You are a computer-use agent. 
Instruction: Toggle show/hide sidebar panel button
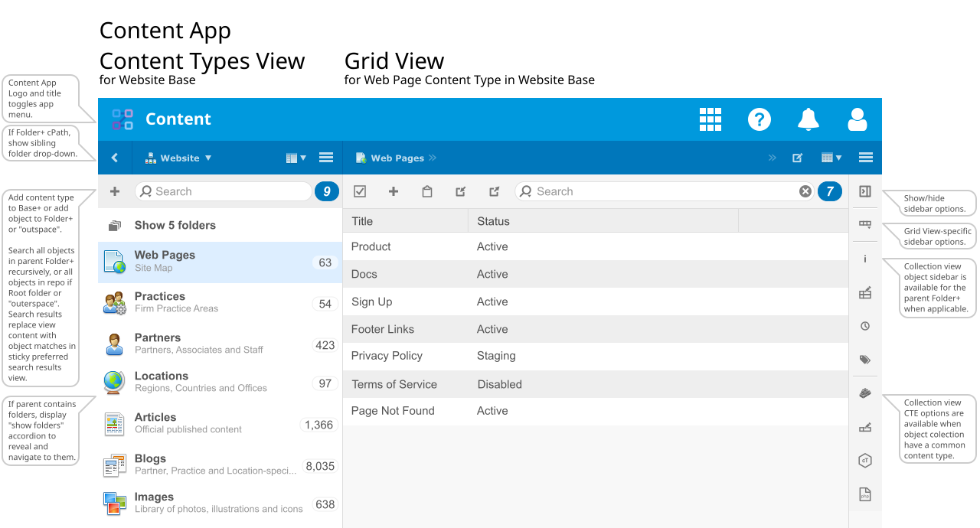click(x=865, y=192)
